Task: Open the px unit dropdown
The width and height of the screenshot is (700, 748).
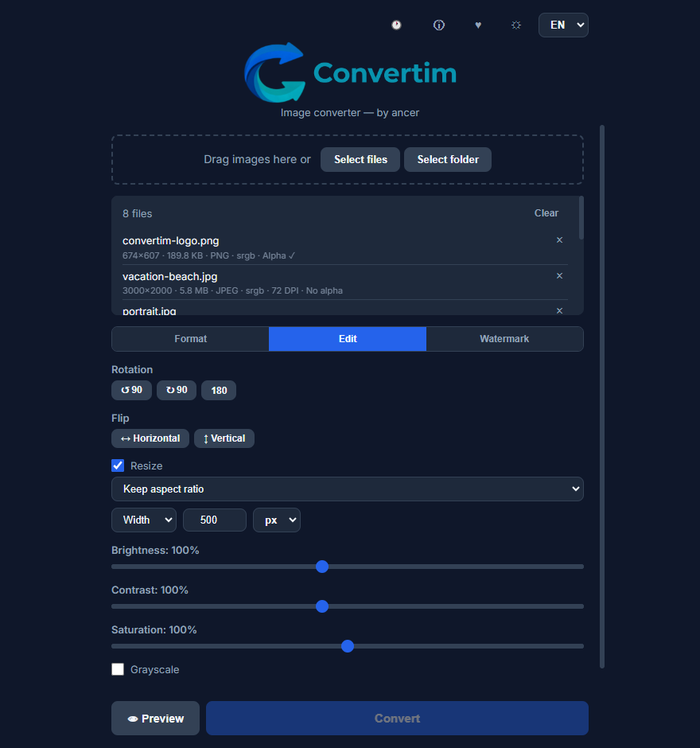Action: point(277,520)
